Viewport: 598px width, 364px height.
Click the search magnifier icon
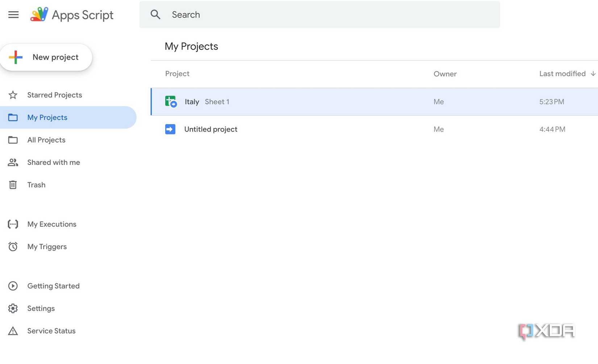click(x=155, y=14)
